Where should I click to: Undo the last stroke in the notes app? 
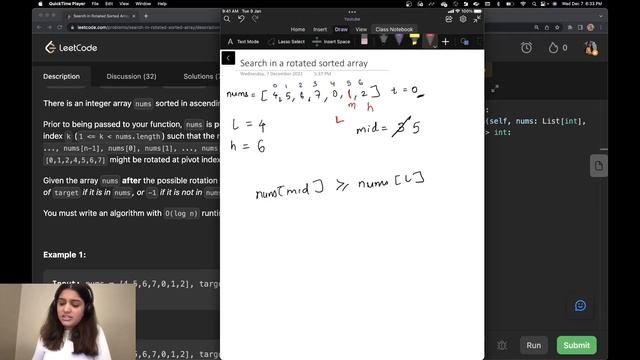click(241, 19)
